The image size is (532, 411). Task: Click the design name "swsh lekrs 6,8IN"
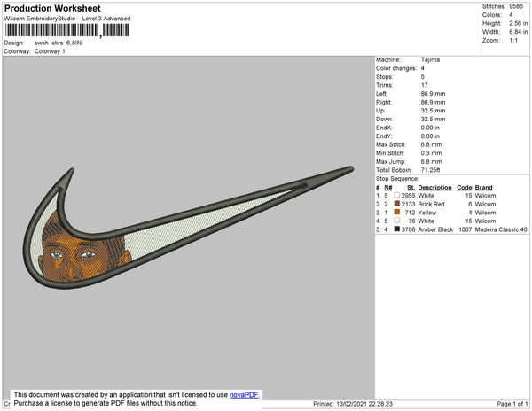click(x=58, y=43)
